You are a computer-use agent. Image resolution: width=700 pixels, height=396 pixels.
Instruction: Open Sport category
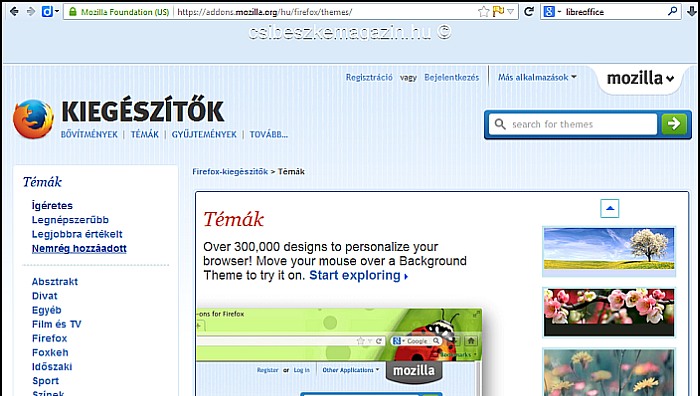point(46,381)
